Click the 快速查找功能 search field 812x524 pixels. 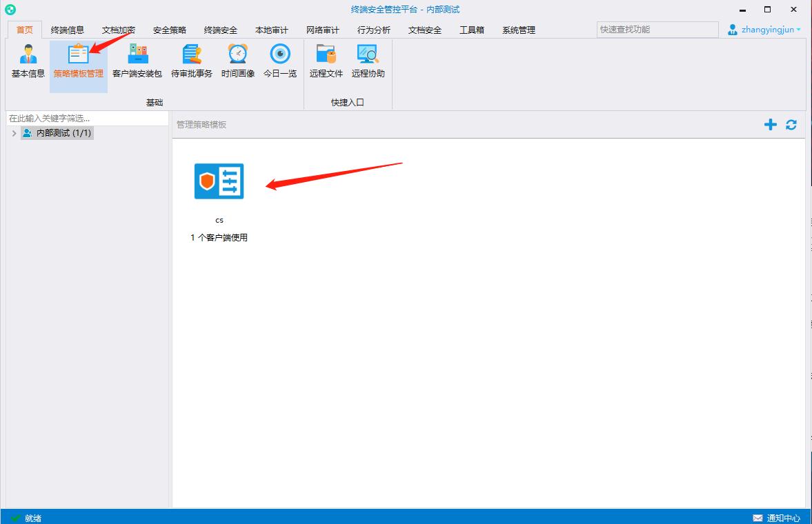655,30
